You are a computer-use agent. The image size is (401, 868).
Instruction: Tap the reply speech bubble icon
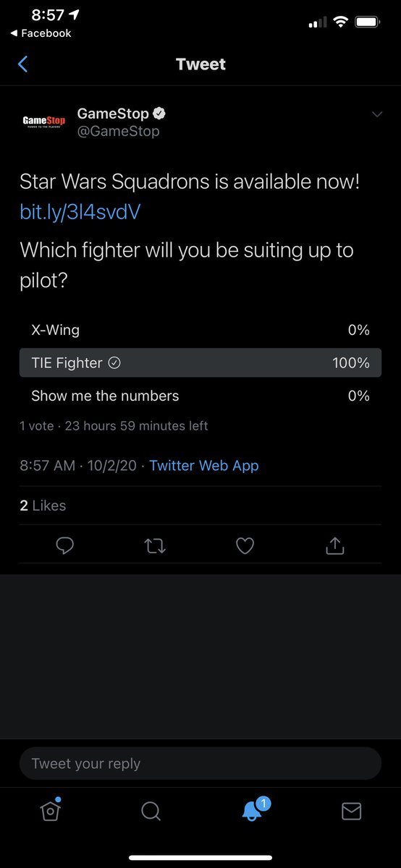[x=65, y=546]
